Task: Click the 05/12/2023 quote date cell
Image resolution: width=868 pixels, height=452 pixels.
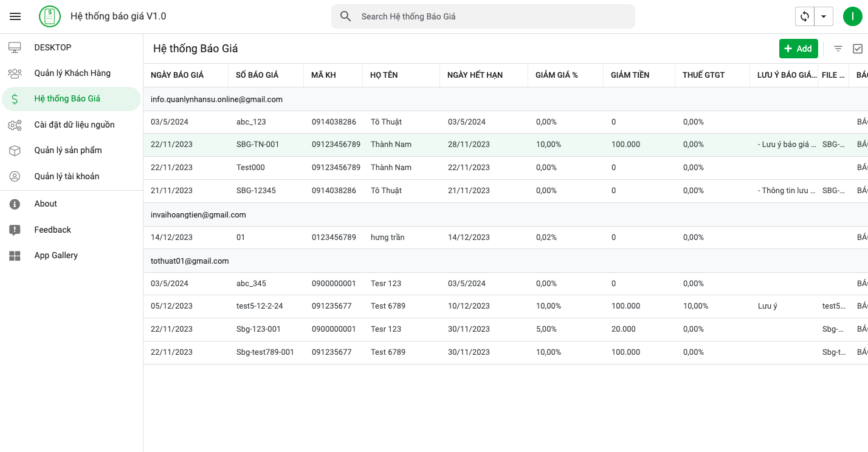Action: coord(171,306)
